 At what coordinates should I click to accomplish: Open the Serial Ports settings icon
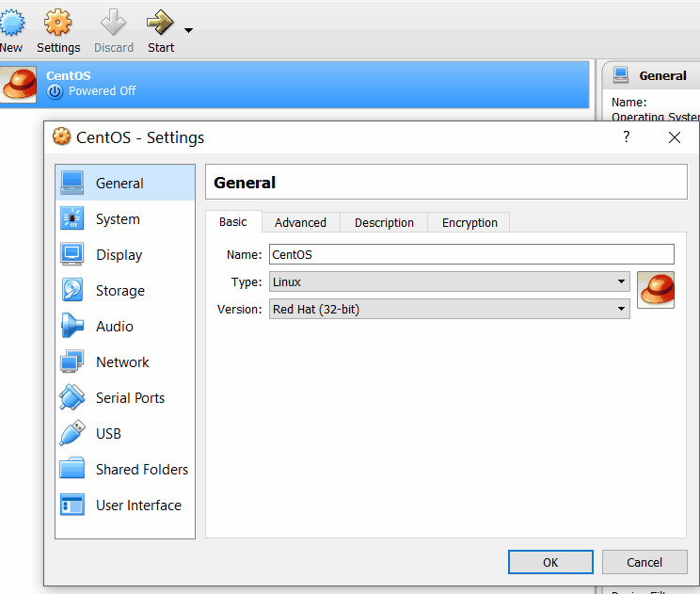click(x=72, y=397)
